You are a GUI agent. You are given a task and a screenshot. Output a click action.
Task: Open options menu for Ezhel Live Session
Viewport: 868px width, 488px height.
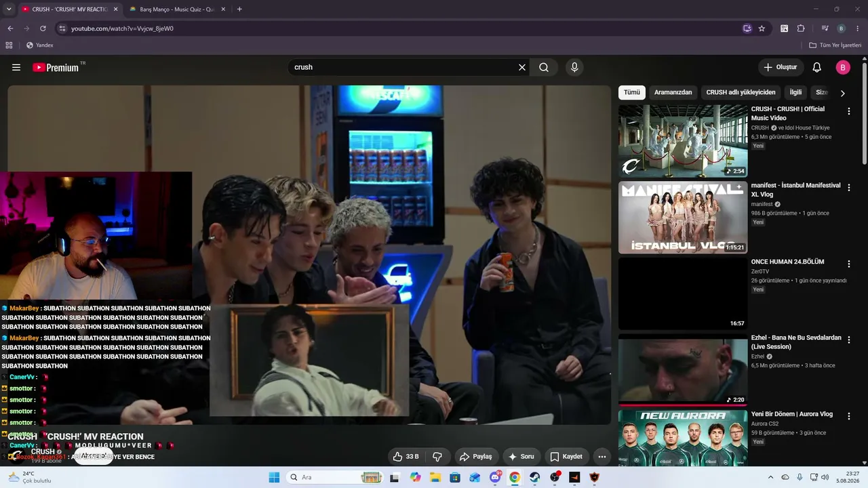tap(849, 340)
